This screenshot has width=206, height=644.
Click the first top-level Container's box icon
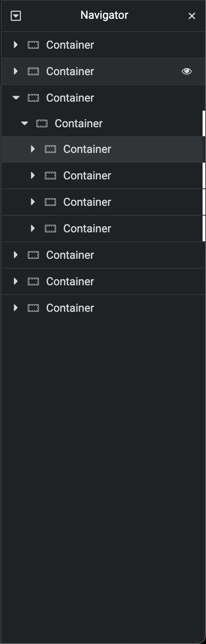point(33,45)
